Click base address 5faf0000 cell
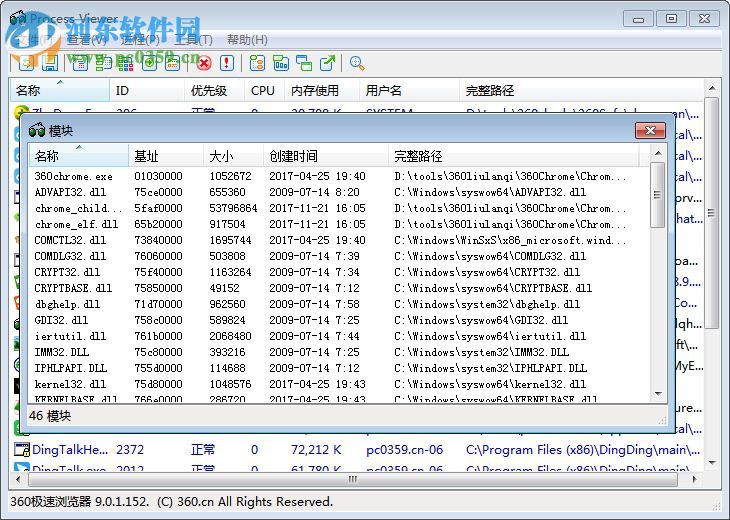Image resolution: width=730 pixels, height=520 pixels. click(x=158, y=208)
